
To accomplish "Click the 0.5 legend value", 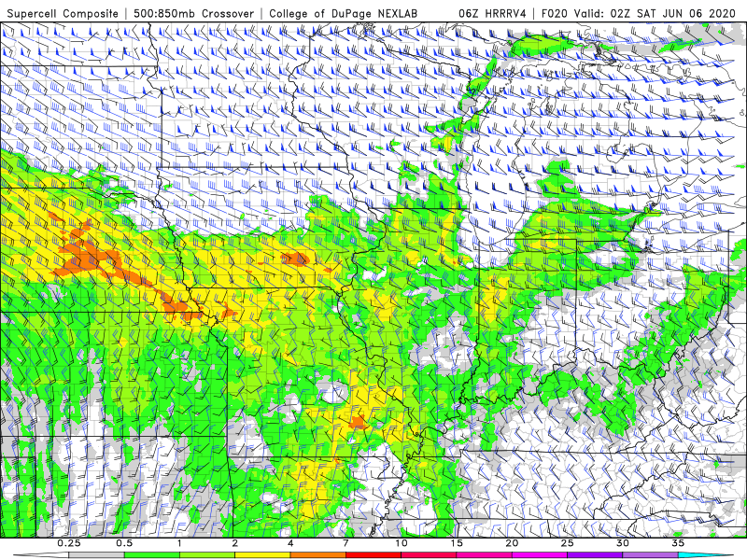I will click(x=124, y=543).
